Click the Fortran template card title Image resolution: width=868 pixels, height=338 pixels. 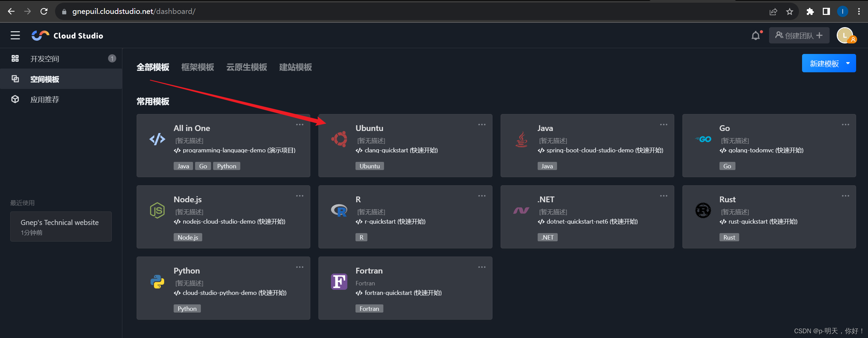point(369,270)
